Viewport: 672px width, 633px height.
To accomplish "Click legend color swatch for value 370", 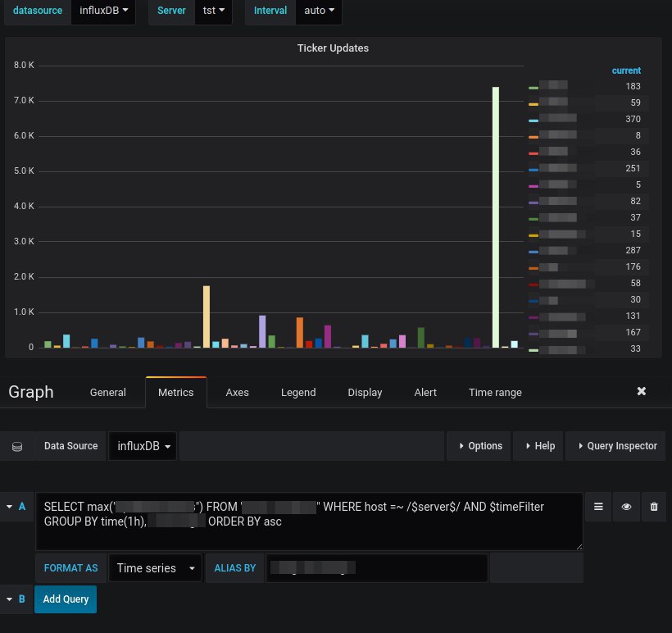I will click(534, 121).
